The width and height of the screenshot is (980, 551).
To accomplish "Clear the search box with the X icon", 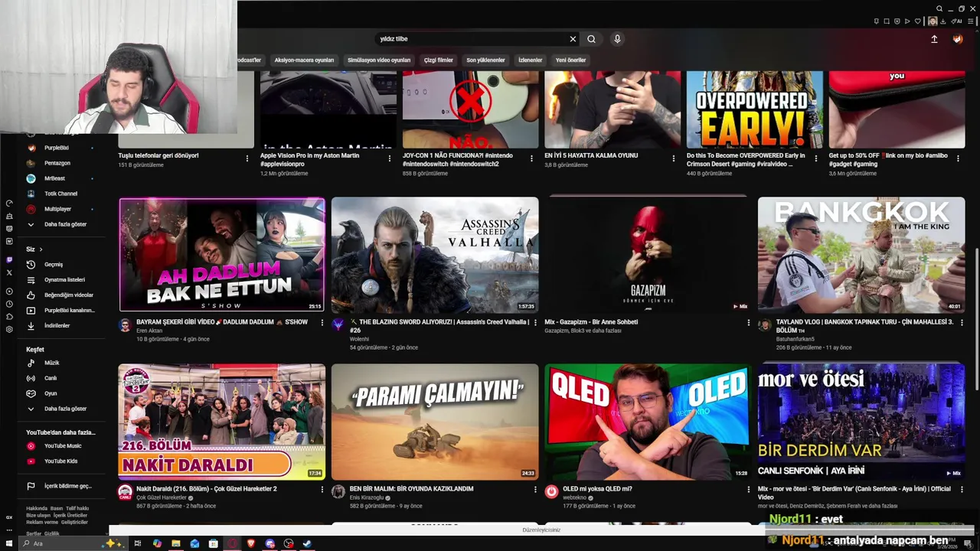I will (x=572, y=39).
